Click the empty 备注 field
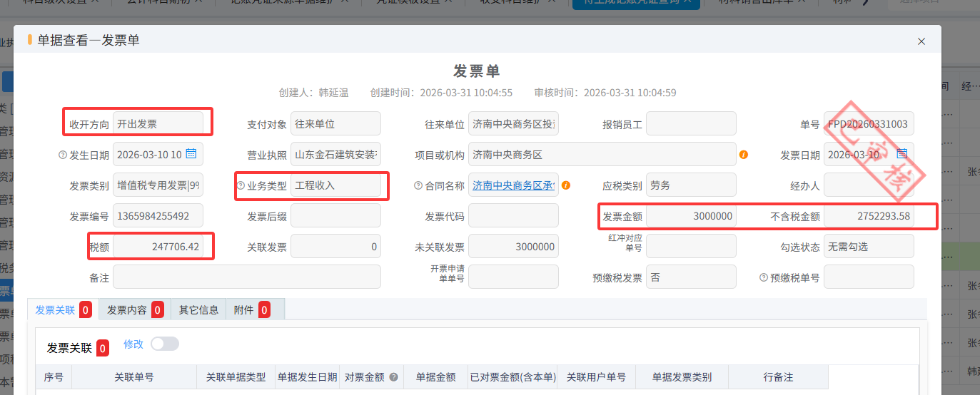 [247, 277]
